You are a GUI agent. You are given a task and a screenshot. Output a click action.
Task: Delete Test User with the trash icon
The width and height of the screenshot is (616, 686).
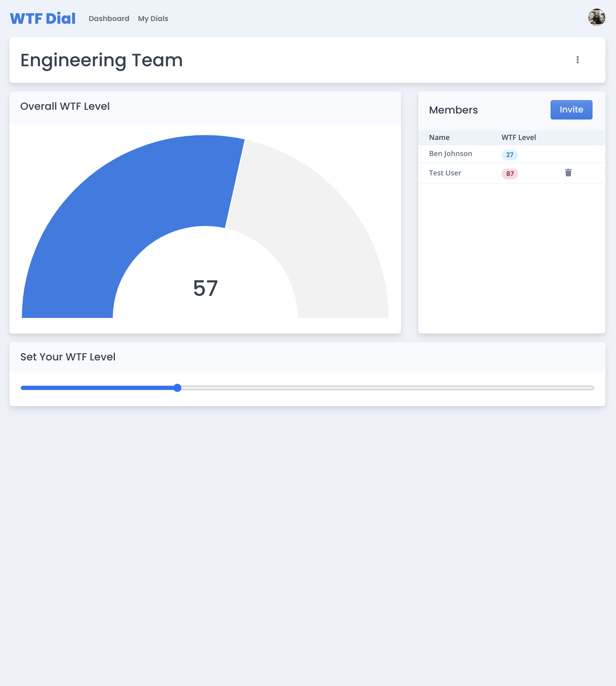click(x=568, y=173)
